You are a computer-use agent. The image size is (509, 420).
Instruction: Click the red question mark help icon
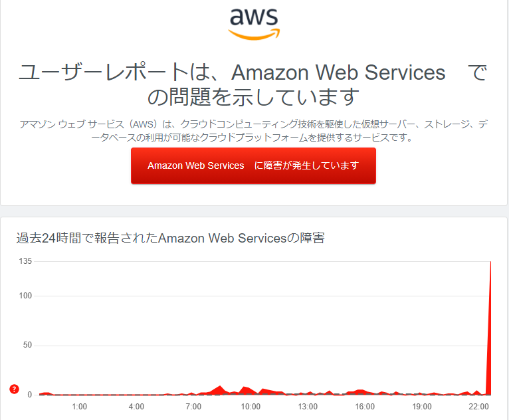[x=15, y=389]
